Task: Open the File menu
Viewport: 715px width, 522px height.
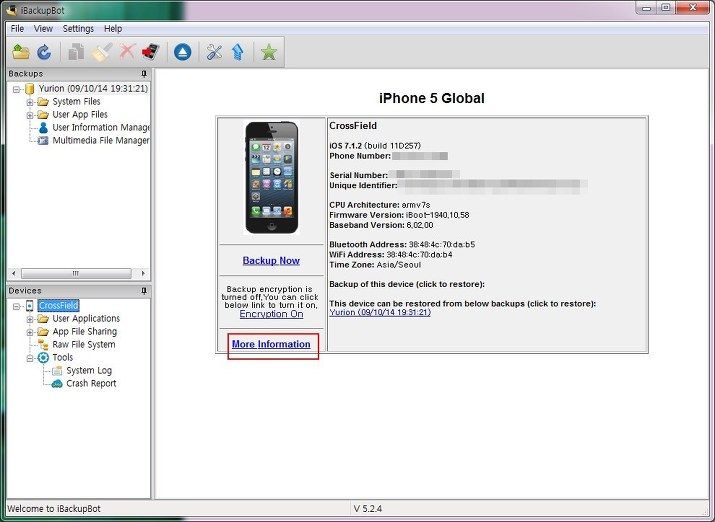Action: (x=17, y=28)
